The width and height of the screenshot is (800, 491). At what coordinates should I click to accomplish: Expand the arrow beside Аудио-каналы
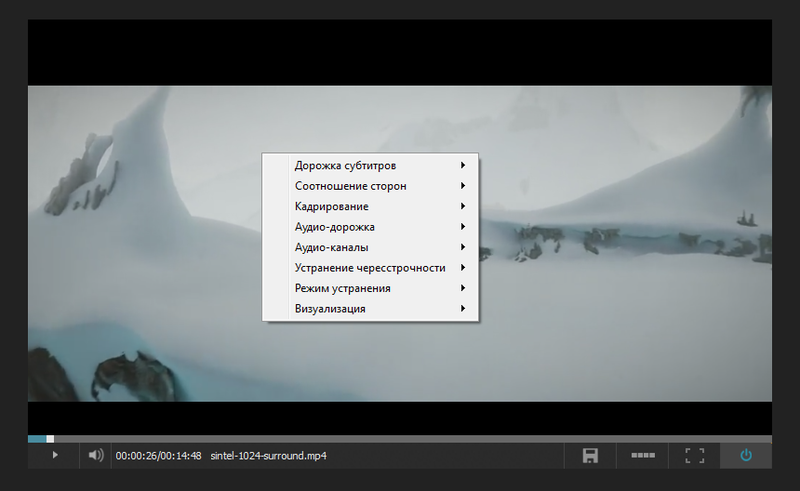coord(463,247)
